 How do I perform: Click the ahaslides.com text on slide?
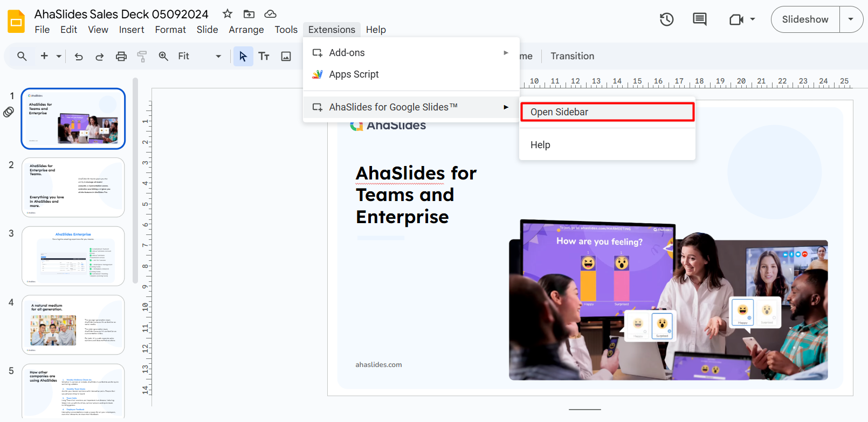(378, 365)
